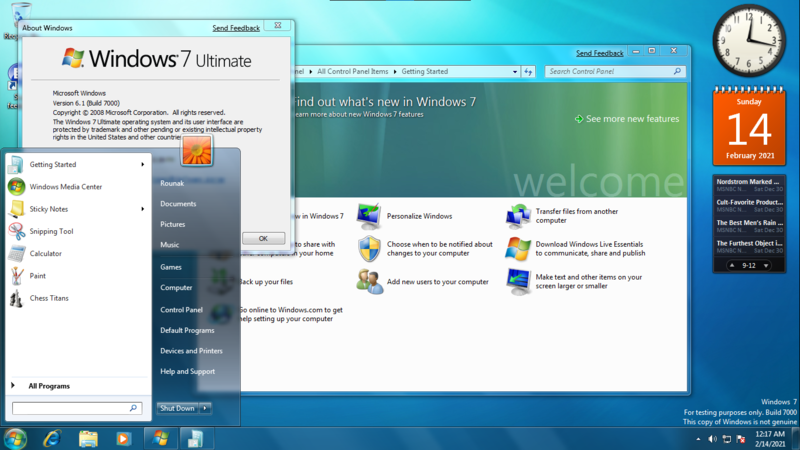
Task: Open Devices and Printers from start menu
Action: [x=191, y=351]
